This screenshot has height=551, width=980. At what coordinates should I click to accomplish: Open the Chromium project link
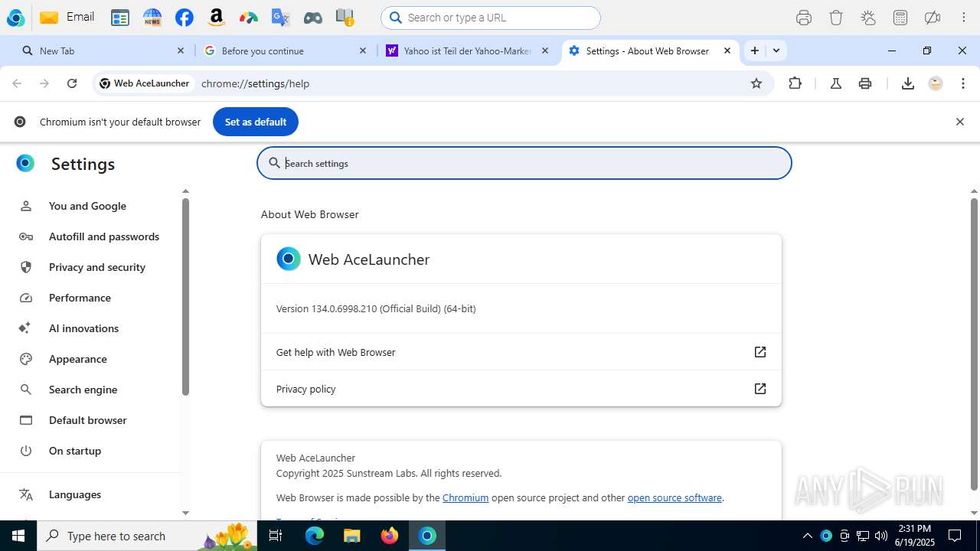tap(465, 497)
